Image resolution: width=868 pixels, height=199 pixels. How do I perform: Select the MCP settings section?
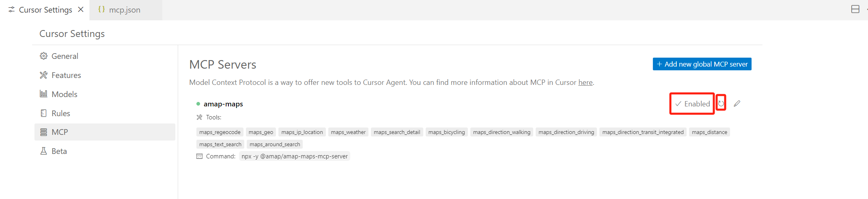(60, 132)
